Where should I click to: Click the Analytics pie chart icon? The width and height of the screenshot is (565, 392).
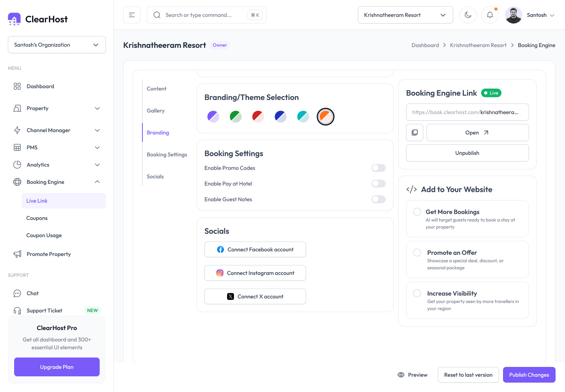[x=17, y=165]
